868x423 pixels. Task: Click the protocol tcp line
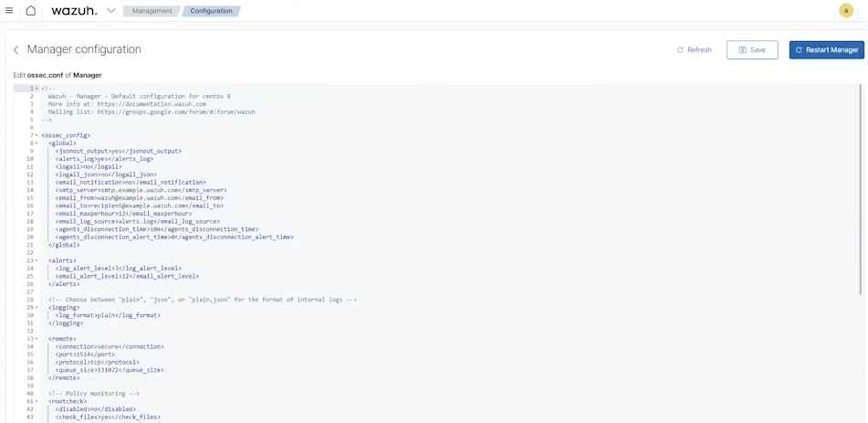click(97, 362)
